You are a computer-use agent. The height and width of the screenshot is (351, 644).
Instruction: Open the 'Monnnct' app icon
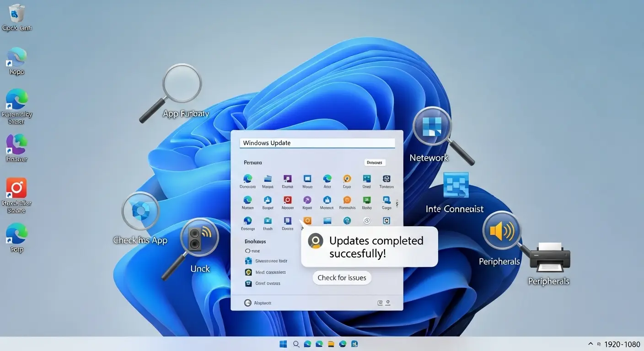(x=327, y=200)
